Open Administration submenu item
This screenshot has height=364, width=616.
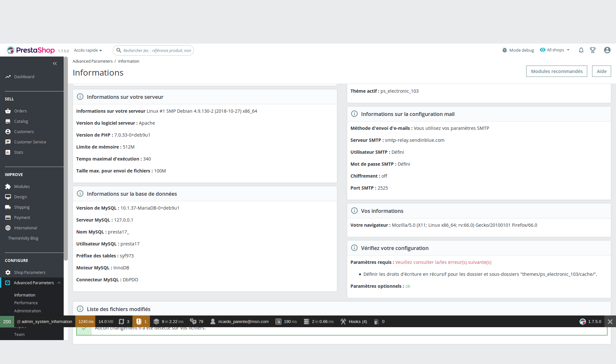[x=27, y=311]
